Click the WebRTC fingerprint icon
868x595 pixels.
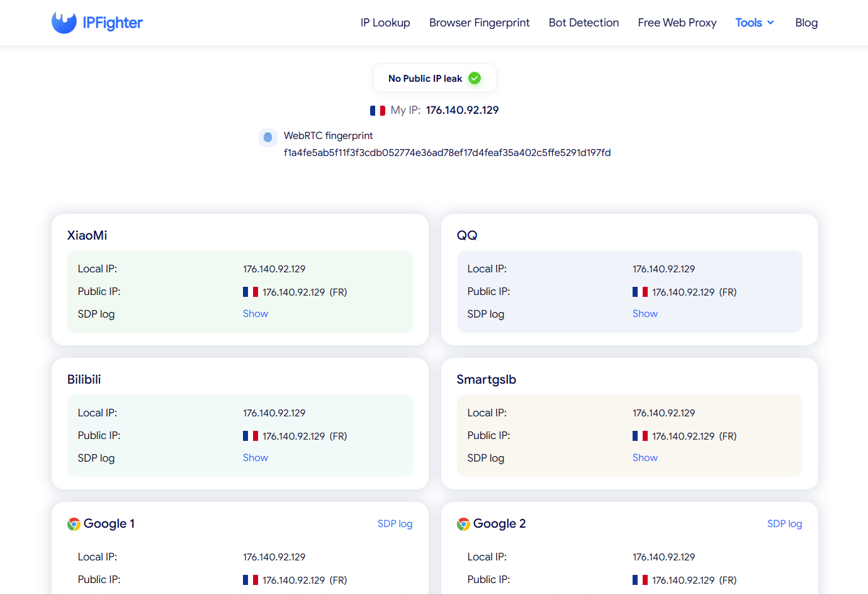click(268, 137)
